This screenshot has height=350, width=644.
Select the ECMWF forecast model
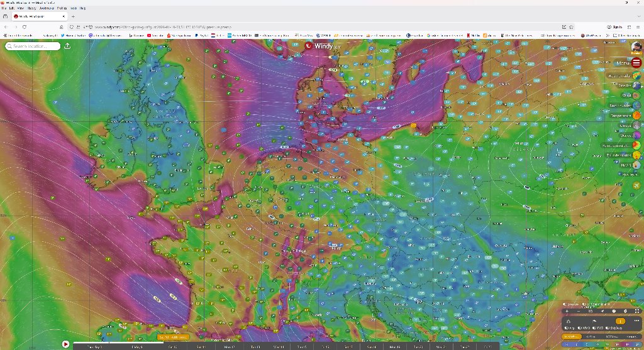(572, 336)
